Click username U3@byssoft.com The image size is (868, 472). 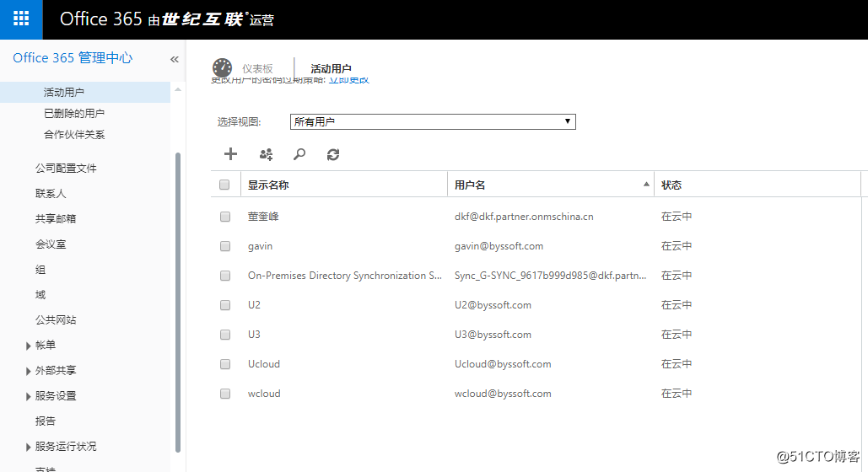pyautogui.click(x=493, y=335)
